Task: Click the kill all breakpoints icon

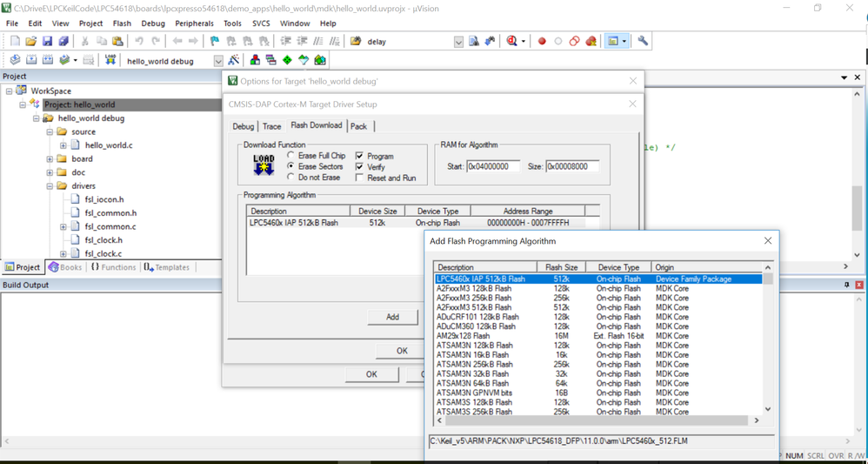Action: 591,42
